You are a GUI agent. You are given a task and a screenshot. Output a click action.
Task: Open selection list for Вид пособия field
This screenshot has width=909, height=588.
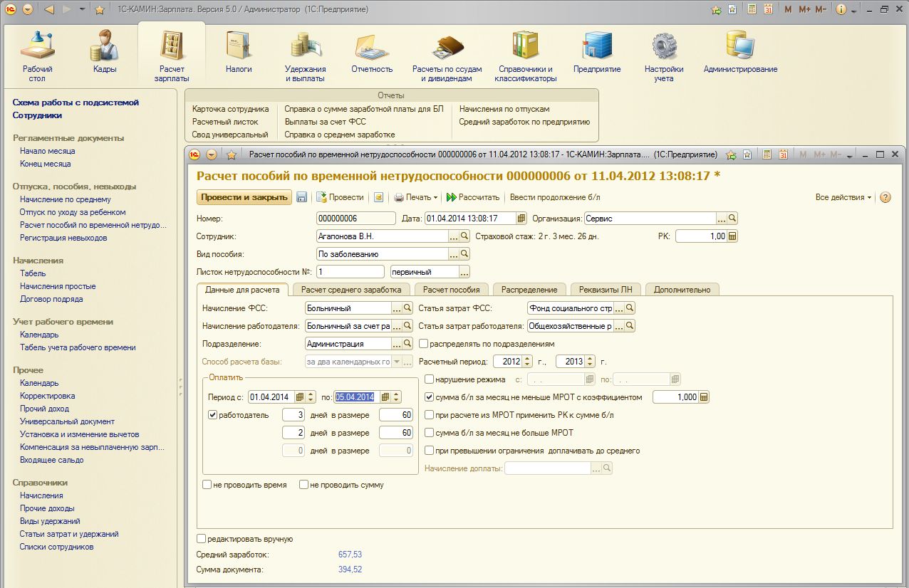coord(454,253)
